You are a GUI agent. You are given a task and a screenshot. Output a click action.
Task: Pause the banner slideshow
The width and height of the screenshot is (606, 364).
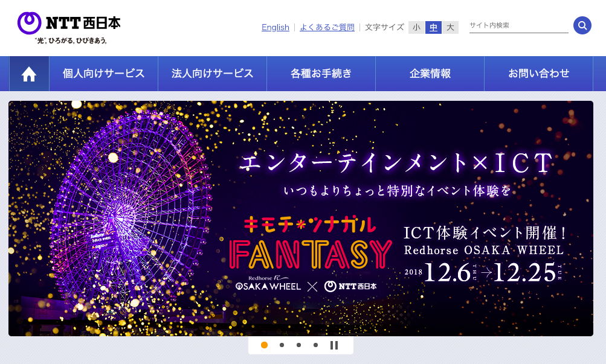point(334,345)
